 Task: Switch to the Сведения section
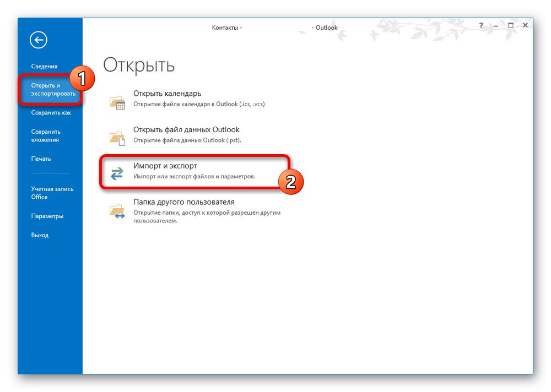tap(44, 66)
